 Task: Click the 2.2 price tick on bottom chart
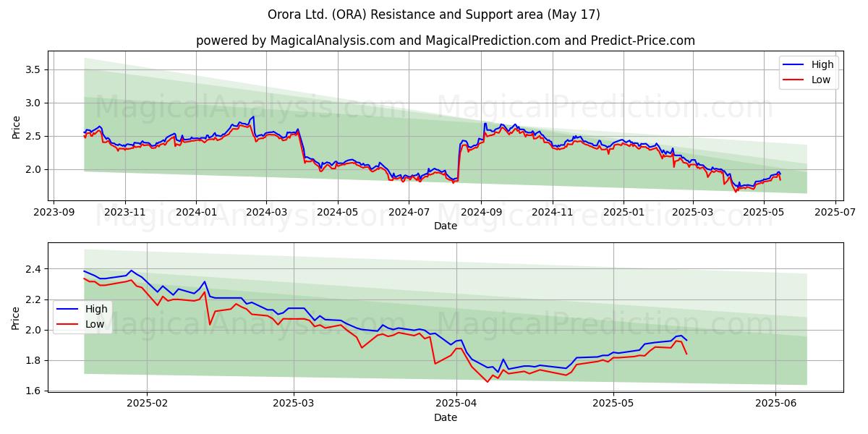[x=34, y=299]
